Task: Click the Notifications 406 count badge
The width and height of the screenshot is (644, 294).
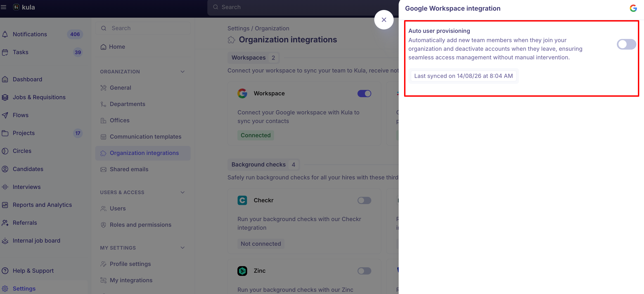Action: [x=75, y=34]
